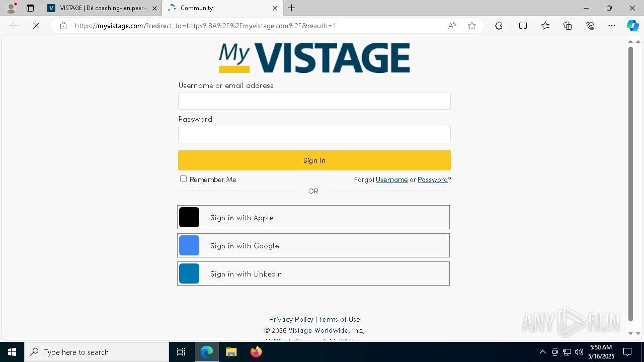Click the taskbar search box
Viewport: 644px width, 362px height.
(97, 352)
